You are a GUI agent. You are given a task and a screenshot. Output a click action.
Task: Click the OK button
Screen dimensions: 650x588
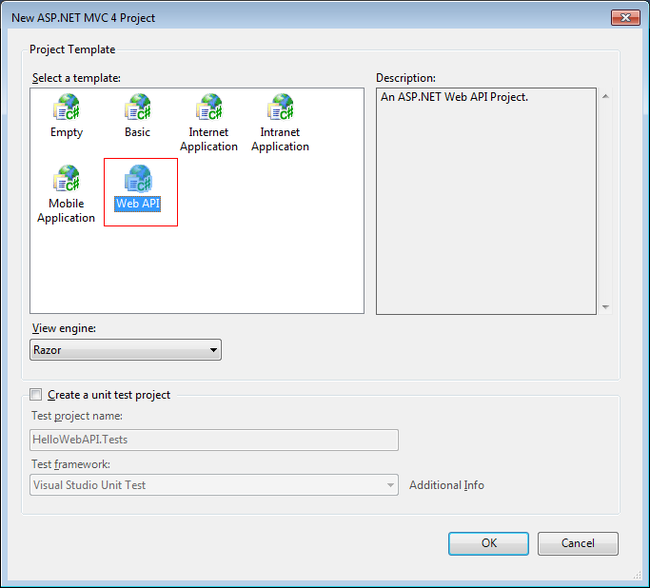[x=488, y=544]
